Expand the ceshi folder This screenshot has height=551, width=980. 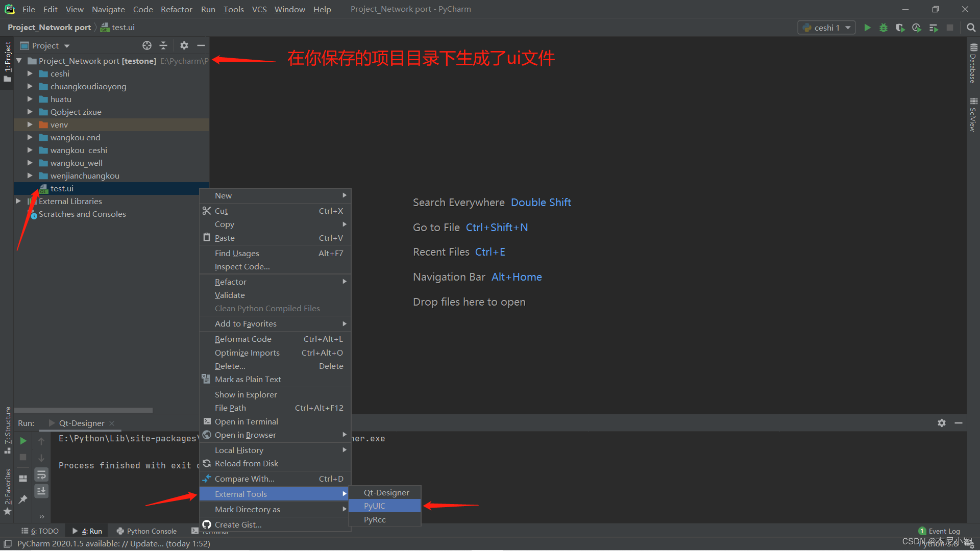pos(30,73)
